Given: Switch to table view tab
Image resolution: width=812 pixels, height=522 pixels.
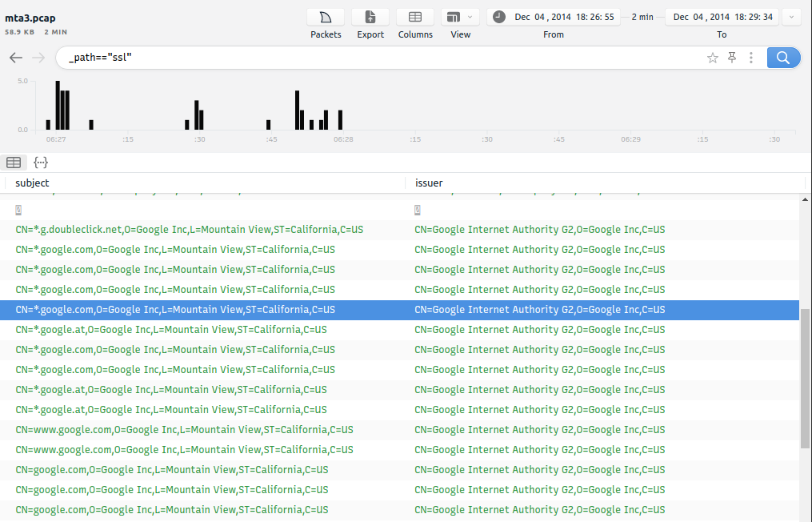Looking at the screenshot, I should (x=14, y=163).
